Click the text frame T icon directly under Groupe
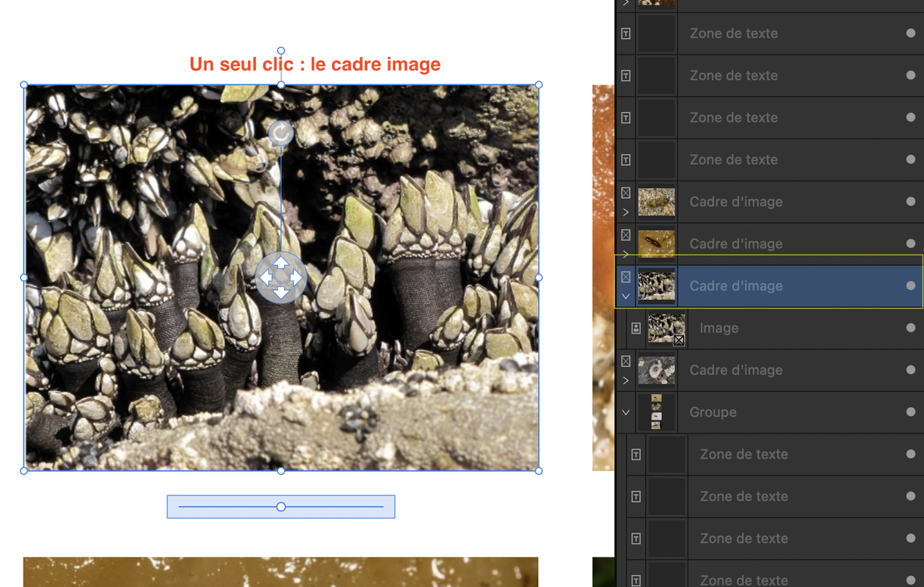924x587 pixels. click(x=636, y=454)
